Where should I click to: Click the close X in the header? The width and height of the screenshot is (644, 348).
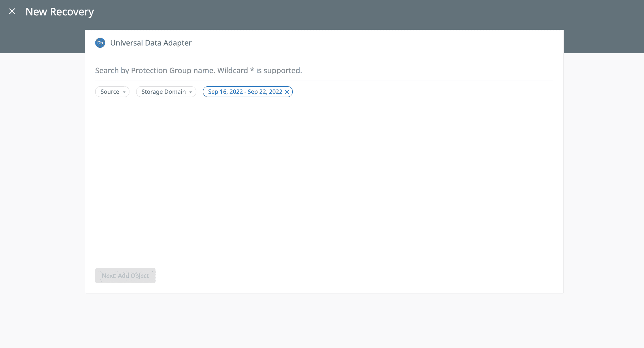point(12,11)
